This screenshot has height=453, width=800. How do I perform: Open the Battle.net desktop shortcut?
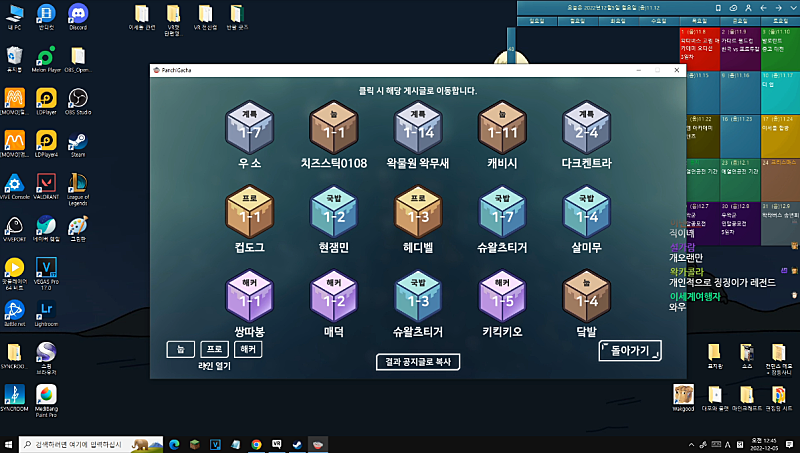14,313
